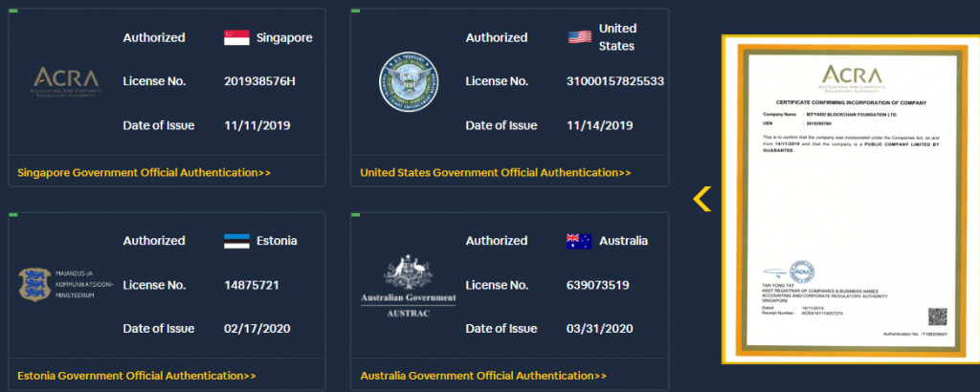Open Australia Government Official Authentication link
980x392 pixels.
pos(483,376)
